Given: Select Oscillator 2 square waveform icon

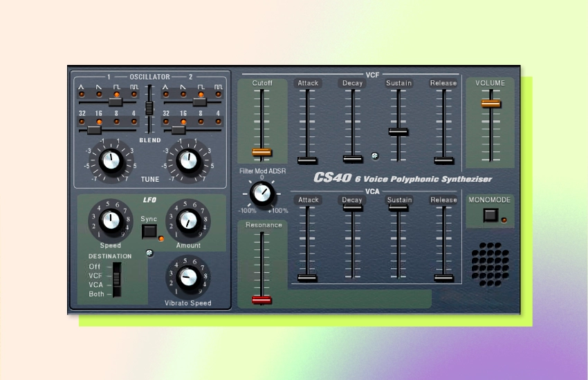Looking at the screenshot, I should 201,87.
